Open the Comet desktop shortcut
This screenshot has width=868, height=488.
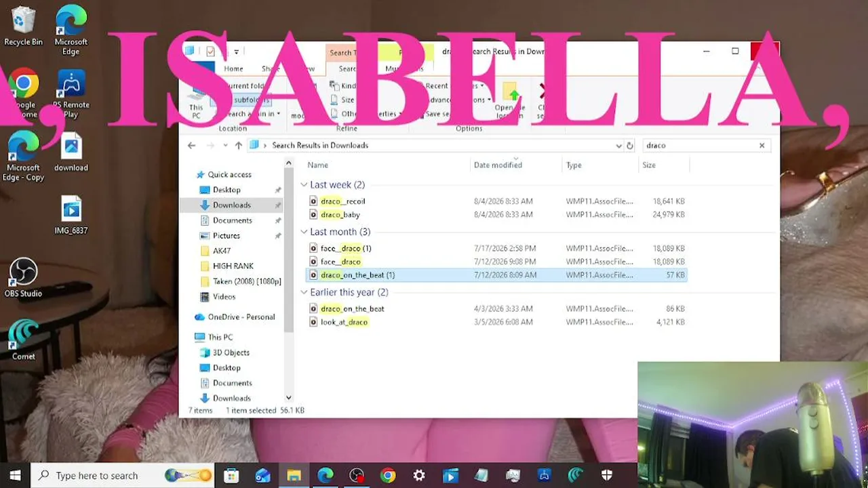(x=23, y=340)
